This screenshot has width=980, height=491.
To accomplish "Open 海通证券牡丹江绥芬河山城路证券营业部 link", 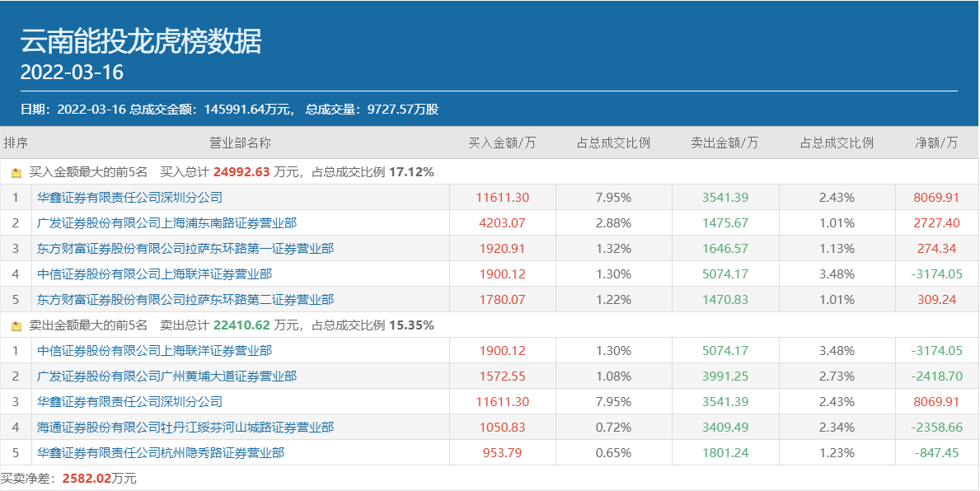I will pos(185,428).
